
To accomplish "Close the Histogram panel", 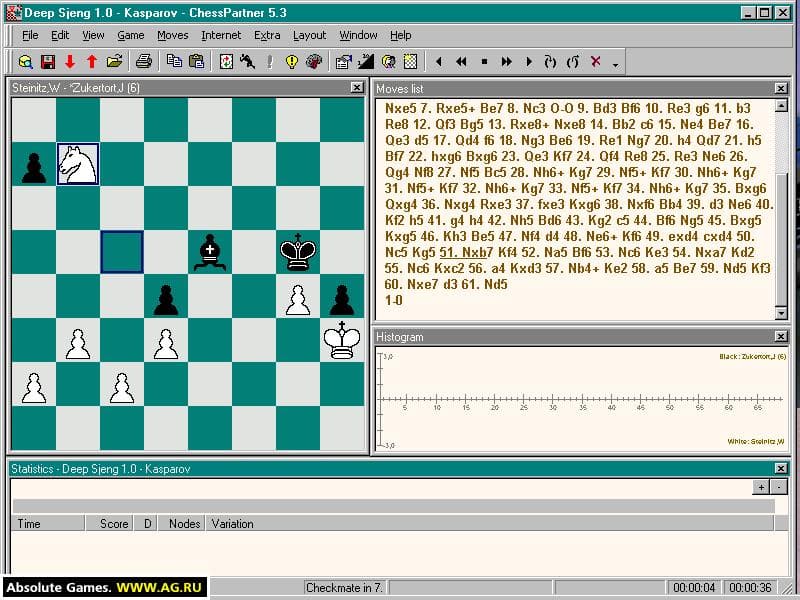I will [781, 336].
